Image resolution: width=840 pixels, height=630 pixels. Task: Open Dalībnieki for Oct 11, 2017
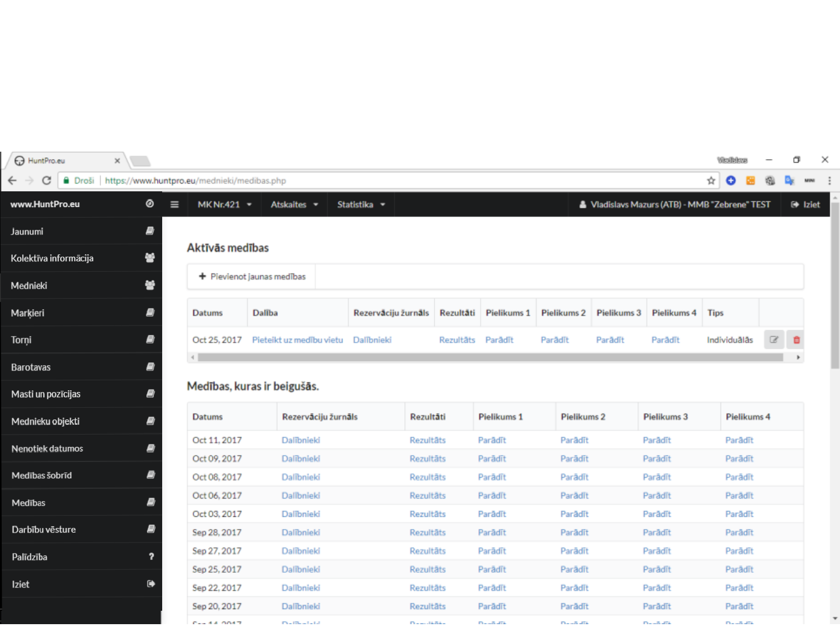click(x=301, y=440)
